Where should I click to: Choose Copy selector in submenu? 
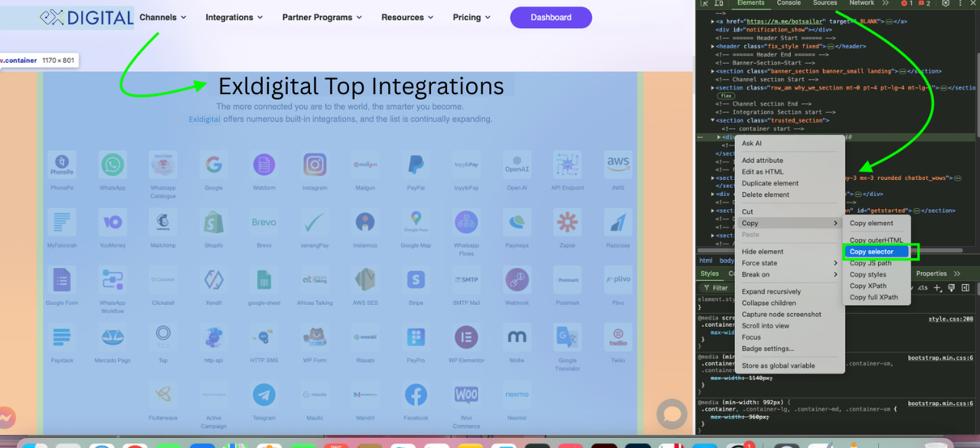click(x=877, y=251)
